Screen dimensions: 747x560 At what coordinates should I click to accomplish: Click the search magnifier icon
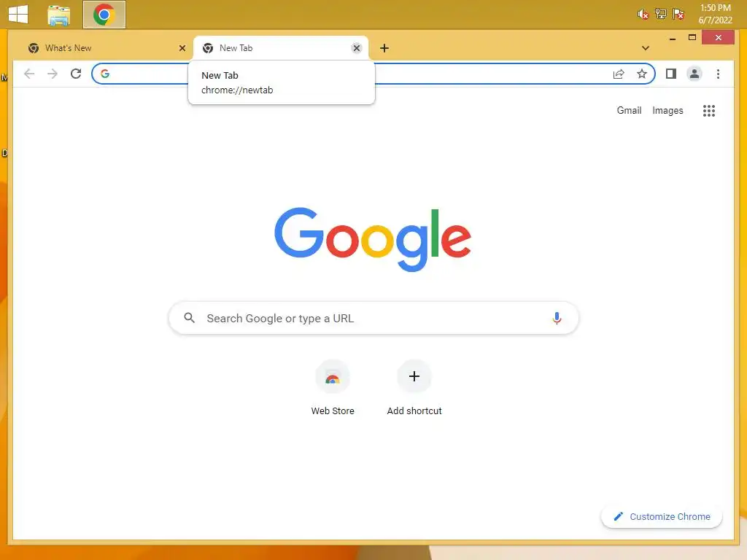point(189,318)
